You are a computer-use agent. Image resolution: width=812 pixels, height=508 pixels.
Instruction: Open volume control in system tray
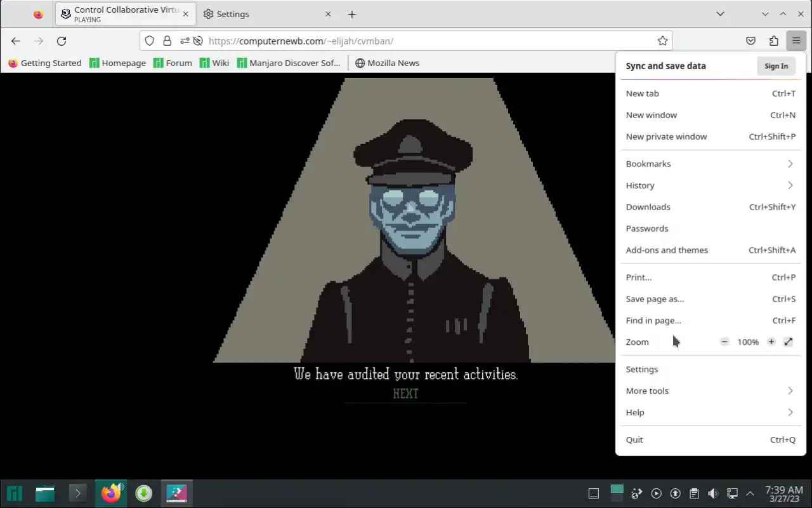tap(713, 493)
